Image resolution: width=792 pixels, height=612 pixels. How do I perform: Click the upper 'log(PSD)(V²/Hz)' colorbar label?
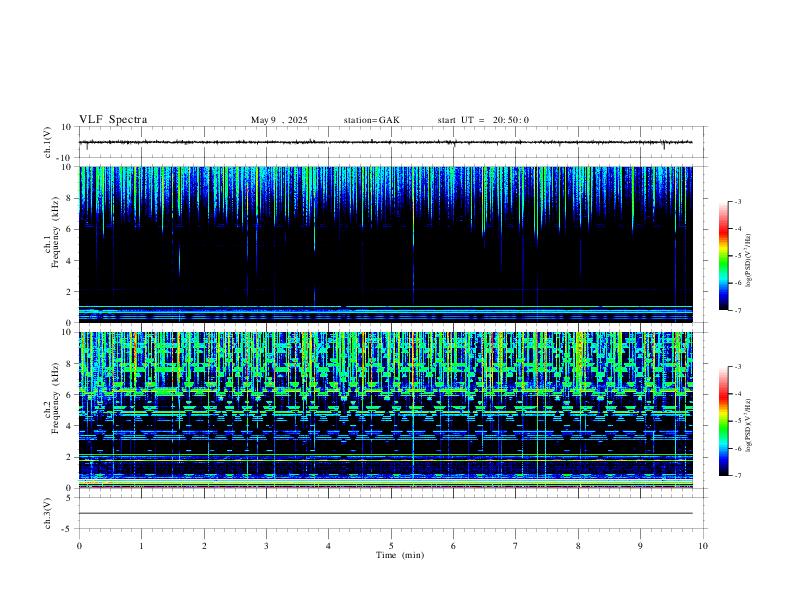tap(748, 261)
